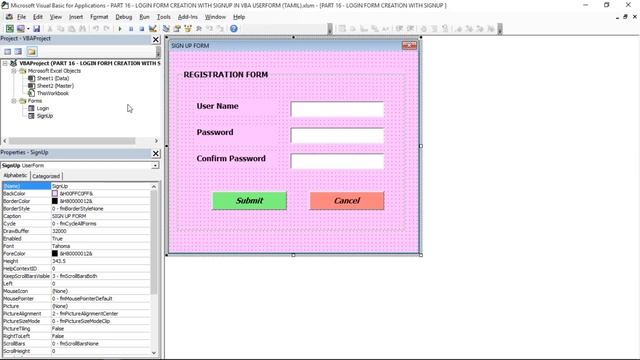Image resolution: width=640 pixels, height=360 pixels.
Task: Select the Confirm Password label
Action: coord(231,158)
